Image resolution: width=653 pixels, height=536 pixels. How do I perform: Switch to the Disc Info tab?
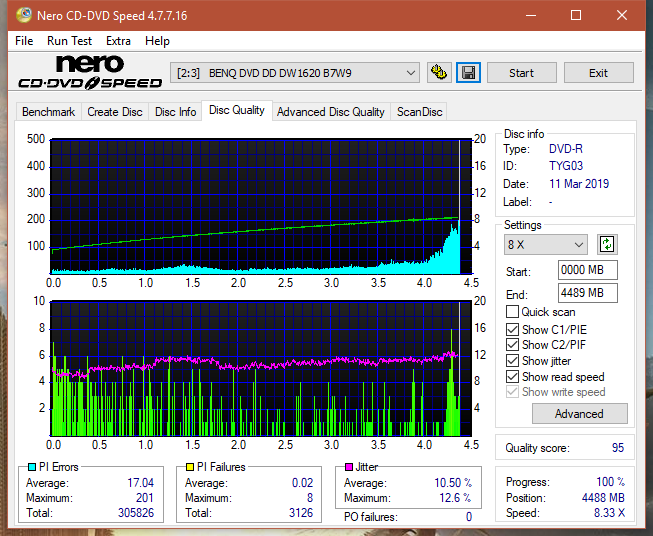[175, 112]
